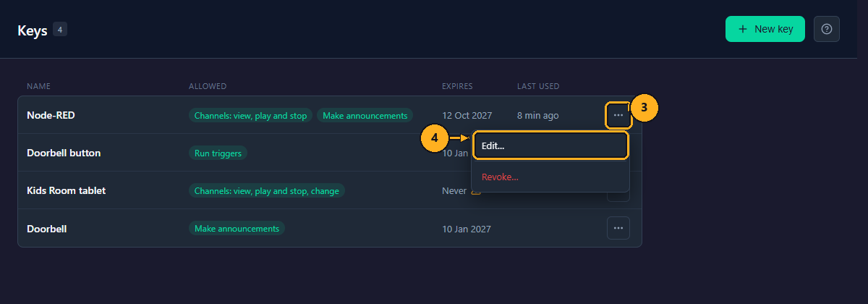Click the '12 Oct 2027' expiry date
Image resolution: width=868 pixels, height=304 pixels.
tap(467, 115)
